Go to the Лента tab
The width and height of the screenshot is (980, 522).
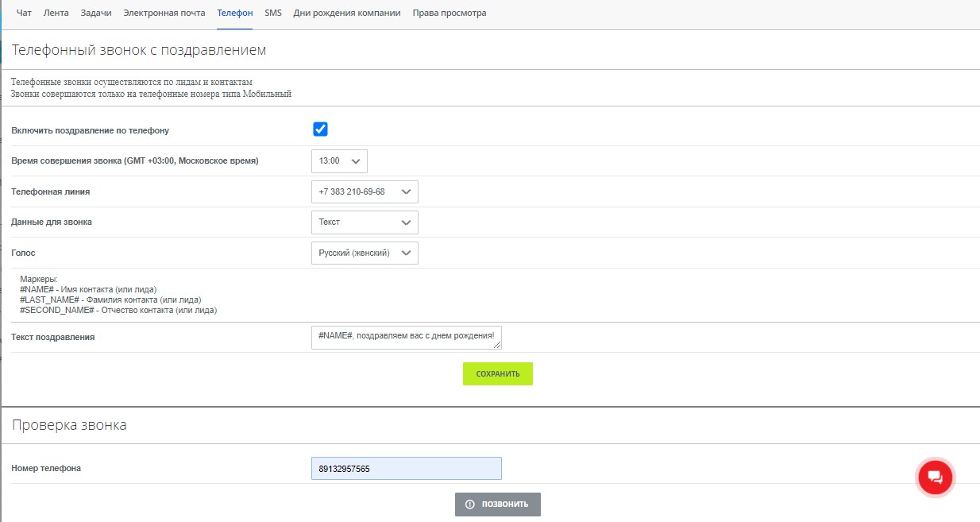tap(56, 13)
